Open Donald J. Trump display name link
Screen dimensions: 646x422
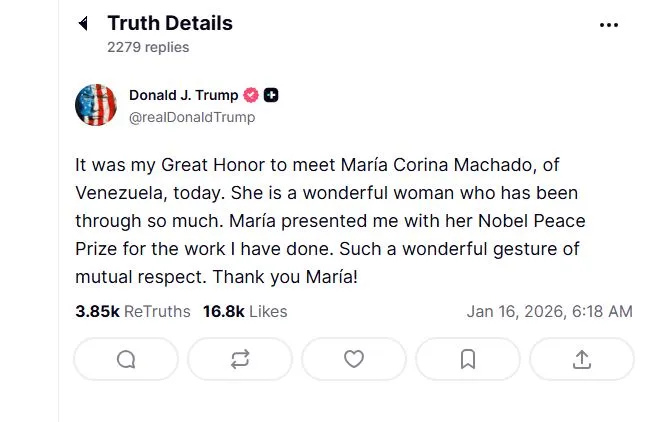point(183,96)
